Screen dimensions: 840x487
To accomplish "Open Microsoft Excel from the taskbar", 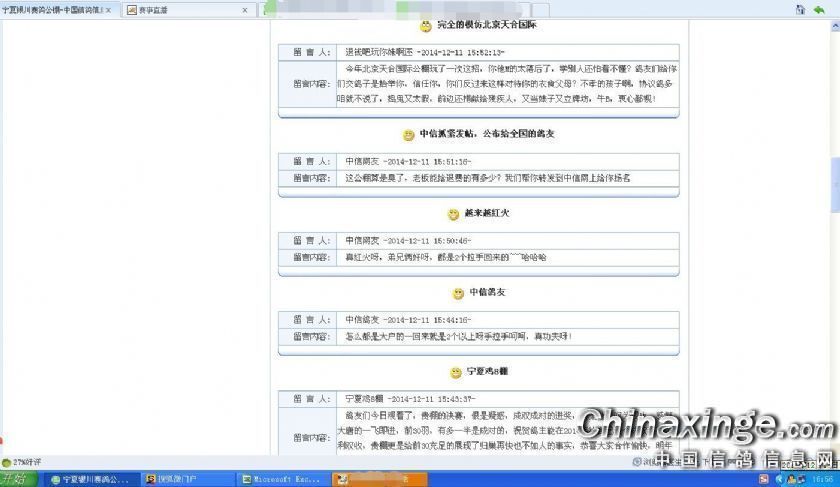I will pyautogui.click(x=282, y=480).
